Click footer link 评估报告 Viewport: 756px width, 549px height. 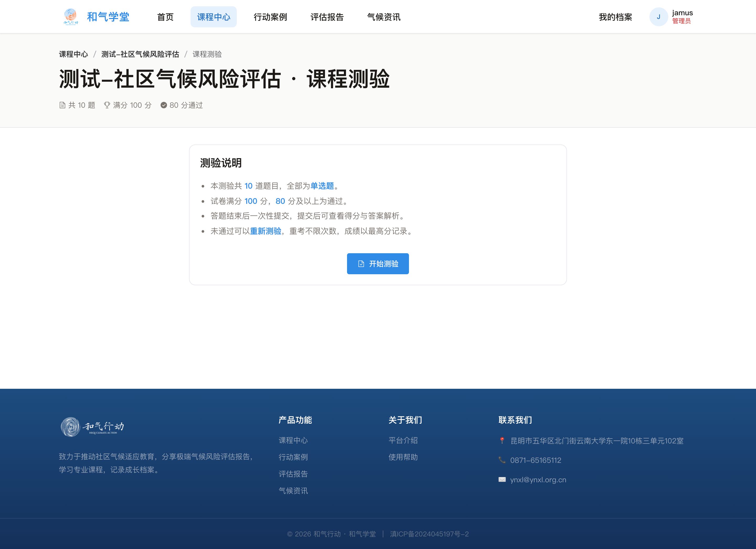293,474
